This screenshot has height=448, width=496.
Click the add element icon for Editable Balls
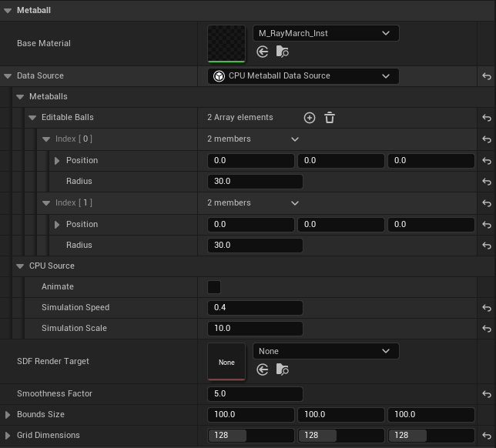[x=310, y=118]
